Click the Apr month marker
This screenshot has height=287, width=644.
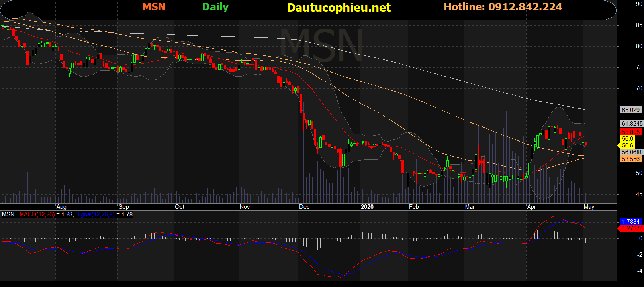531,207
